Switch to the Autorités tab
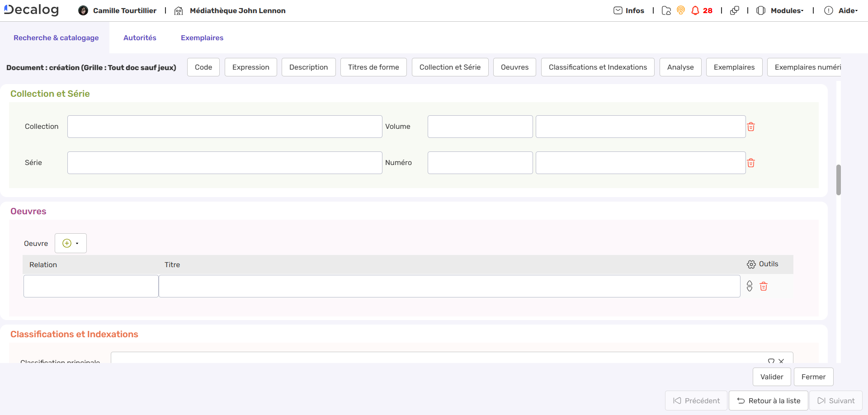Screen dimensions: 868x415 pos(140,38)
